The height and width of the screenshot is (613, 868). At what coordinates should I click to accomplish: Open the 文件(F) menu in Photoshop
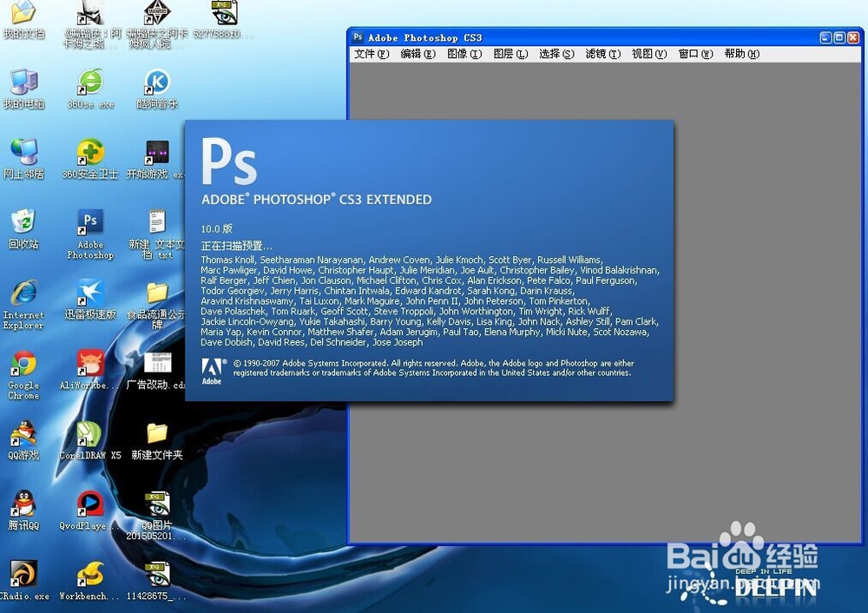pyautogui.click(x=372, y=54)
